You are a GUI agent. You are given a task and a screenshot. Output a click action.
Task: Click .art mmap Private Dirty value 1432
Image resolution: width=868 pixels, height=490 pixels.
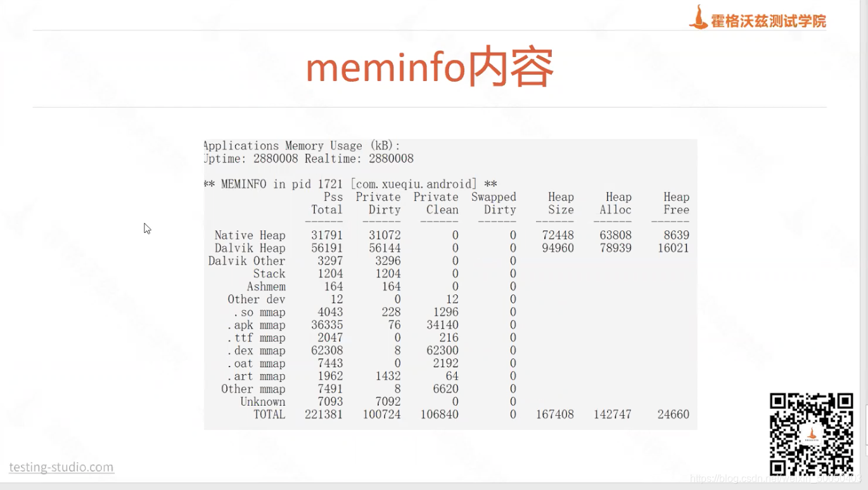click(x=388, y=376)
